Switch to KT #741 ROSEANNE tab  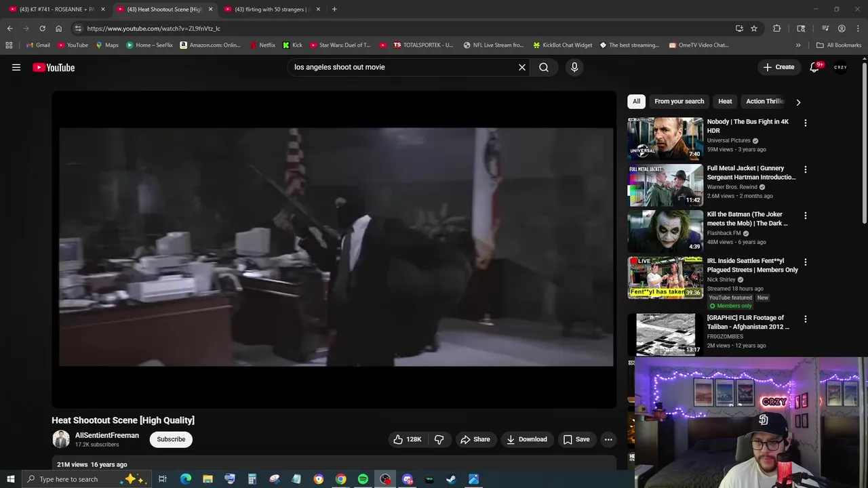pyautogui.click(x=57, y=9)
